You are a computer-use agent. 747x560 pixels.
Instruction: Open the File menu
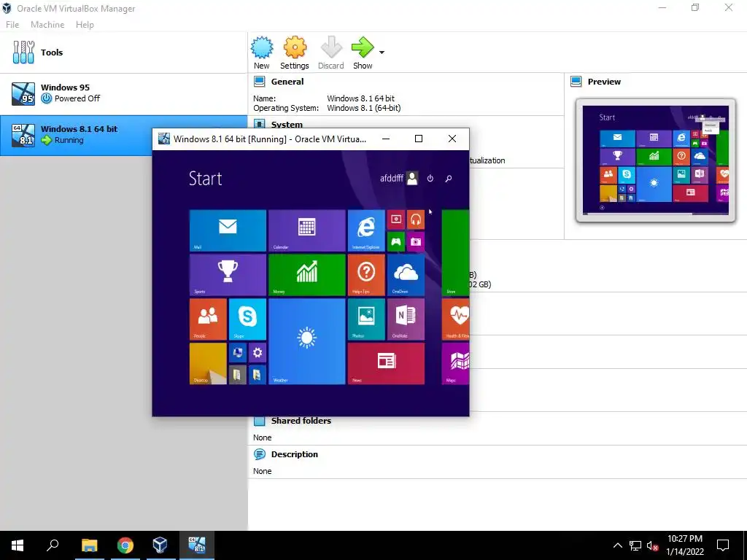(x=12, y=25)
